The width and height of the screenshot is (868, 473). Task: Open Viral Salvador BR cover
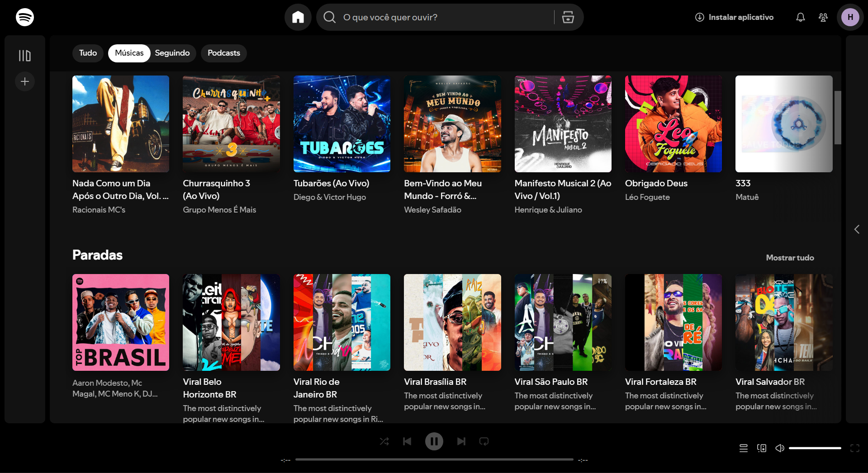coord(784,322)
